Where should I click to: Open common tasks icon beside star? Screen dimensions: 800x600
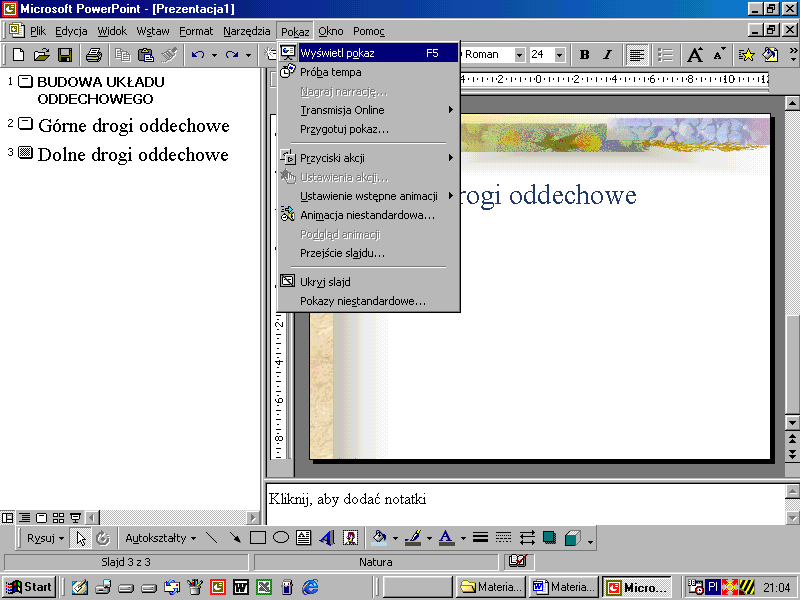[770, 55]
